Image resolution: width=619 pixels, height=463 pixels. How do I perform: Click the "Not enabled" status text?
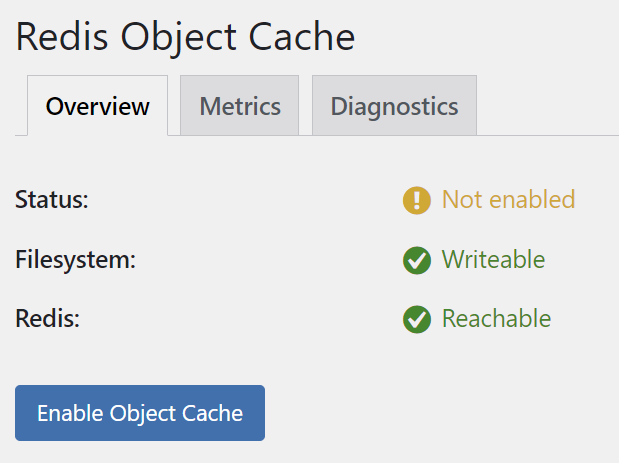click(x=508, y=199)
